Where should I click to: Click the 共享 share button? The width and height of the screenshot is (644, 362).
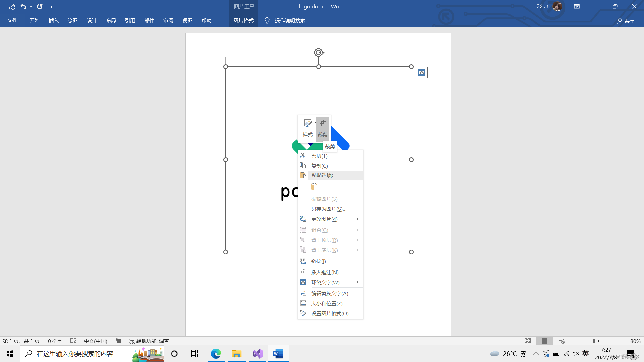[x=626, y=21]
